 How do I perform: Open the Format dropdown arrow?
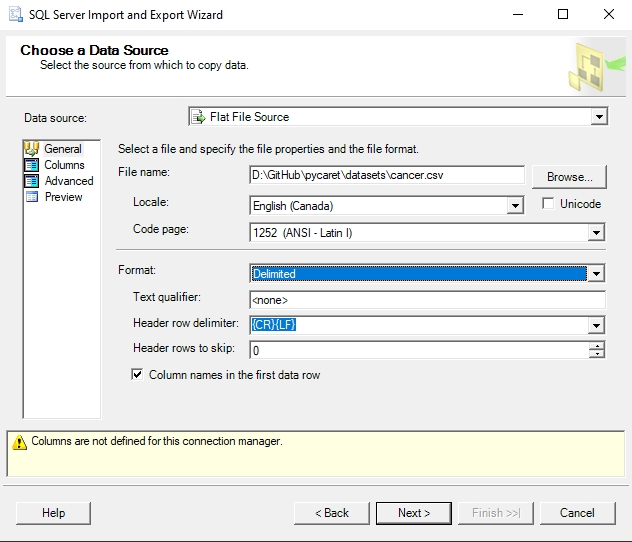(596, 273)
